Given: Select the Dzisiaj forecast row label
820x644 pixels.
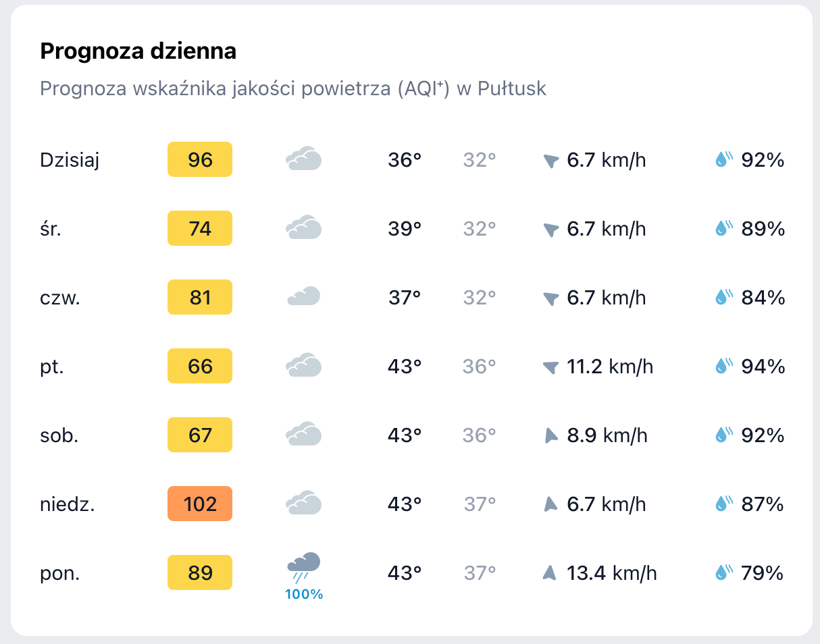Looking at the screenshot, I should [x=70, y=160].
